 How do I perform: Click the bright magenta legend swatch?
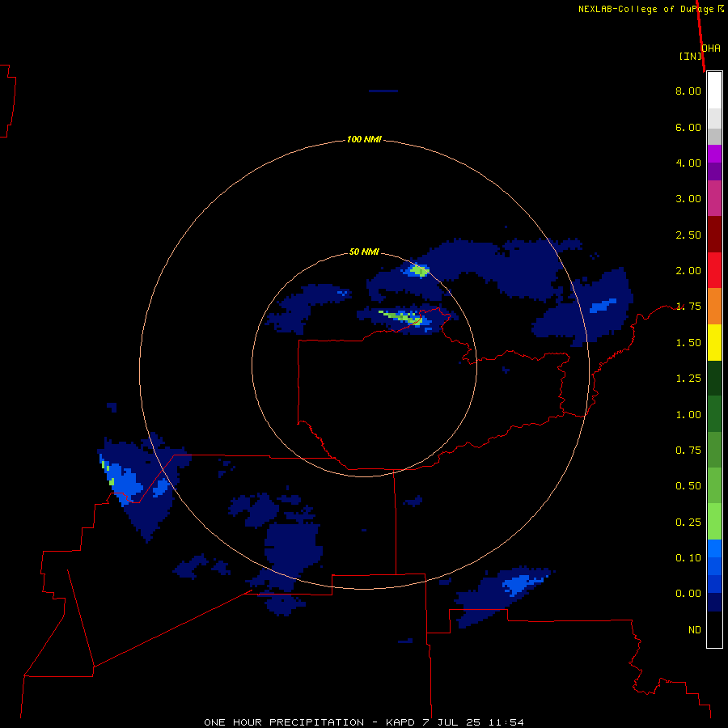(714, 154)
